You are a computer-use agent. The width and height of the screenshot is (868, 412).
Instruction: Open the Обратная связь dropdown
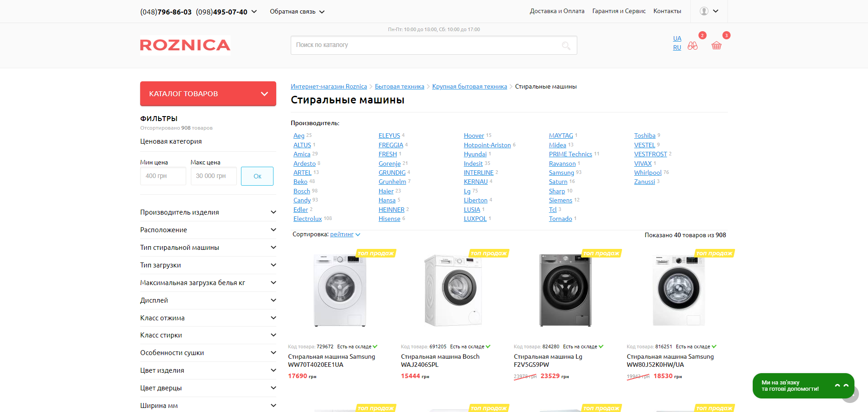(x=297, y=12)
